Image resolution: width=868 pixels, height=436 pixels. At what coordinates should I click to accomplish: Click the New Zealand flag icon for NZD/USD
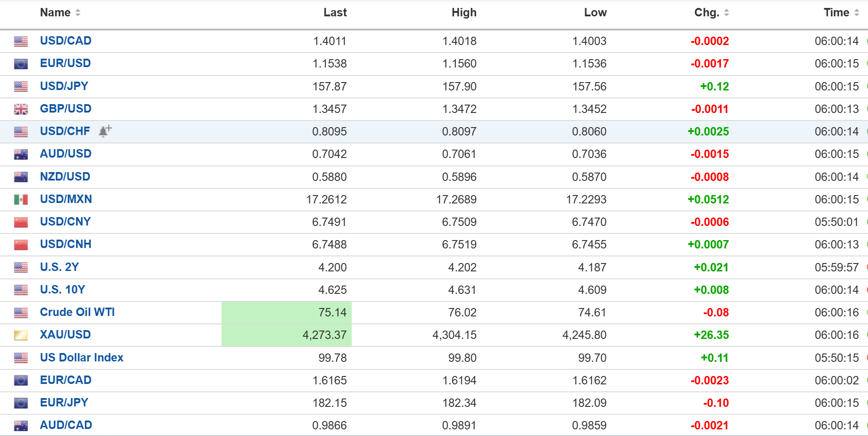pyautogui.click(x=21, y=177)
